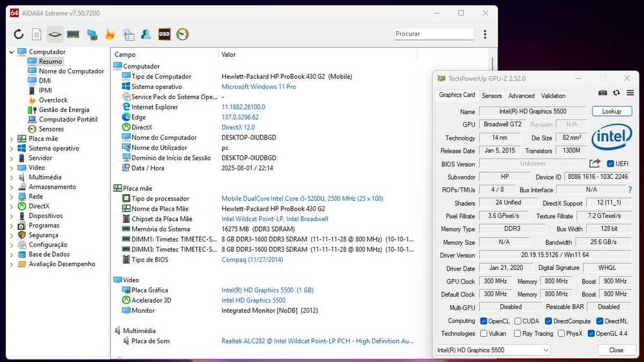Select Overclock in the AIDA64 tree
This screenshot has width=644, height=362.
tap(53, 100)
